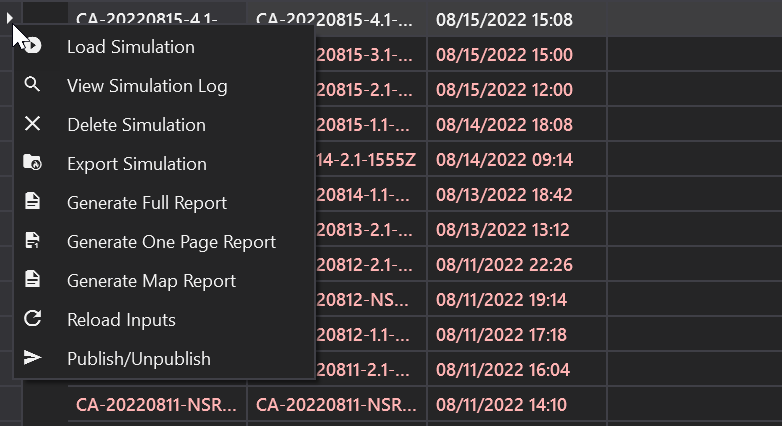Select the row dated 08/15/2022 15:08
The width and height of the screenshot is (782, 426).
coord(504,20)
